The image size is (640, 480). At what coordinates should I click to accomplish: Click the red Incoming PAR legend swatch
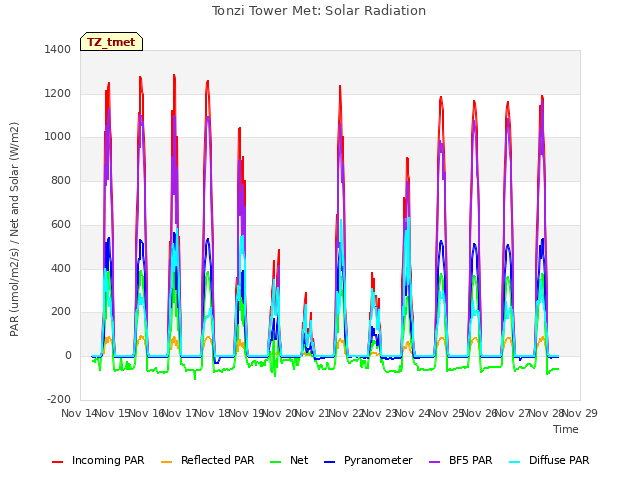[58, 462]
